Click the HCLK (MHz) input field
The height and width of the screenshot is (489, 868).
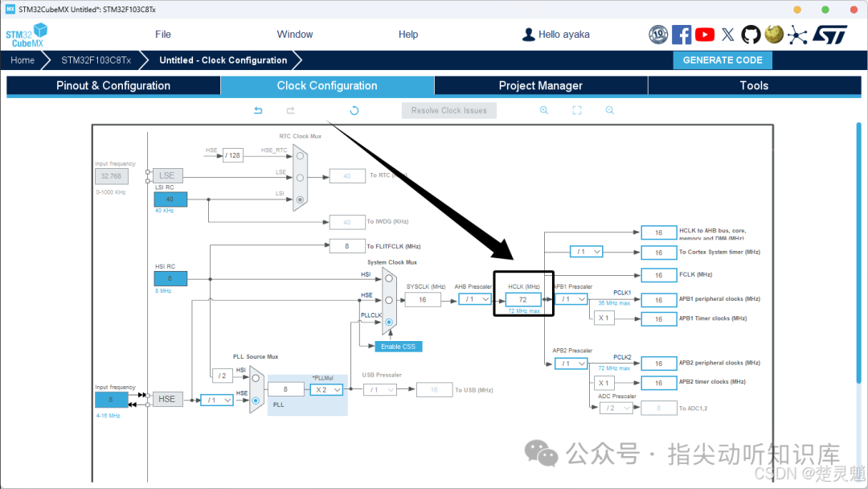[x=523, y=300]
